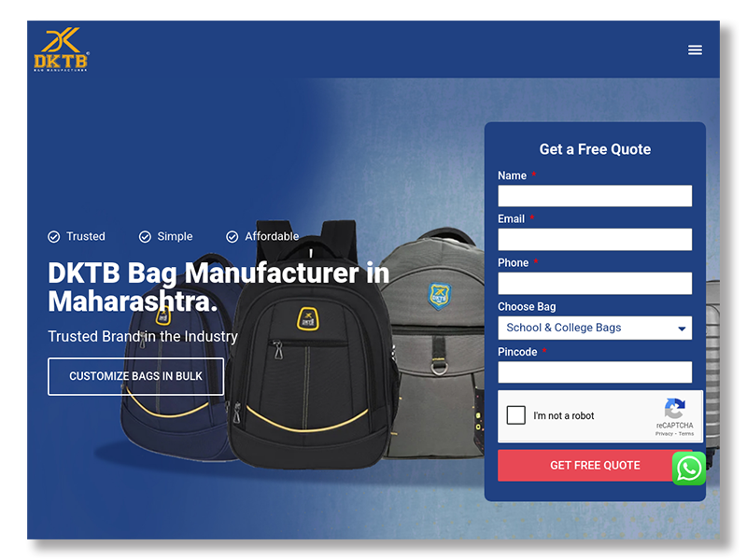The width and height of the screenshot is (747, 560).
Task: Click the badge on grey backpack
Action: [x=439, y=296]
